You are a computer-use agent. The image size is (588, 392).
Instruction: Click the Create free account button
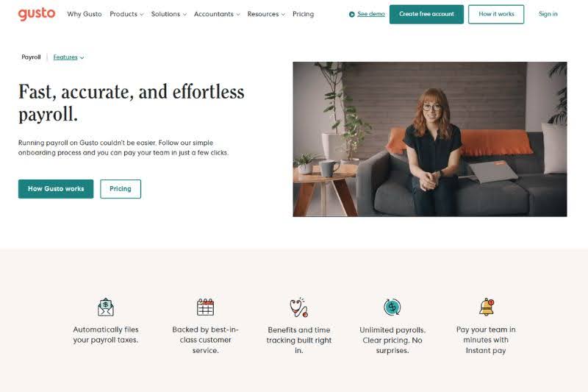[x=426, y=14]
